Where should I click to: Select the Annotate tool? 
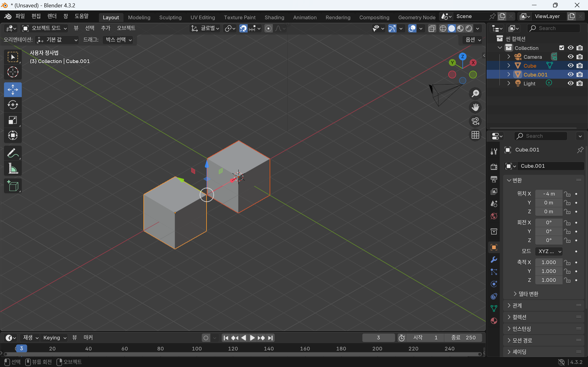point(13,153)
